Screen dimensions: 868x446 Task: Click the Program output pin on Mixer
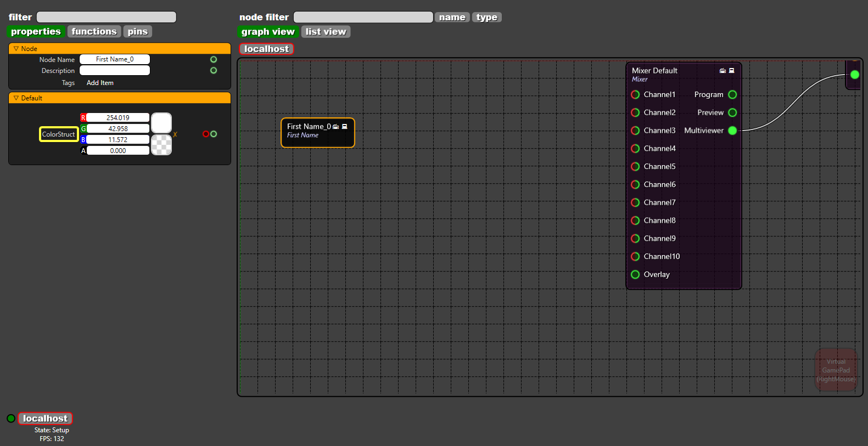(732, 95)
